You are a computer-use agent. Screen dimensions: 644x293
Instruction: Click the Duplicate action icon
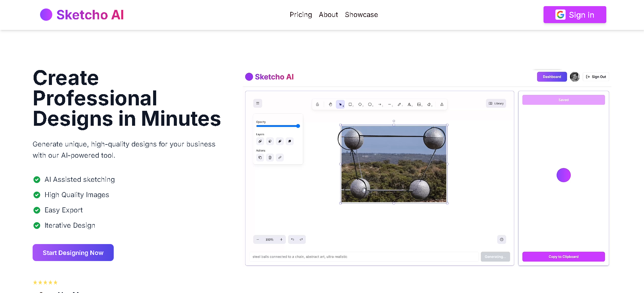pos(260,157)
